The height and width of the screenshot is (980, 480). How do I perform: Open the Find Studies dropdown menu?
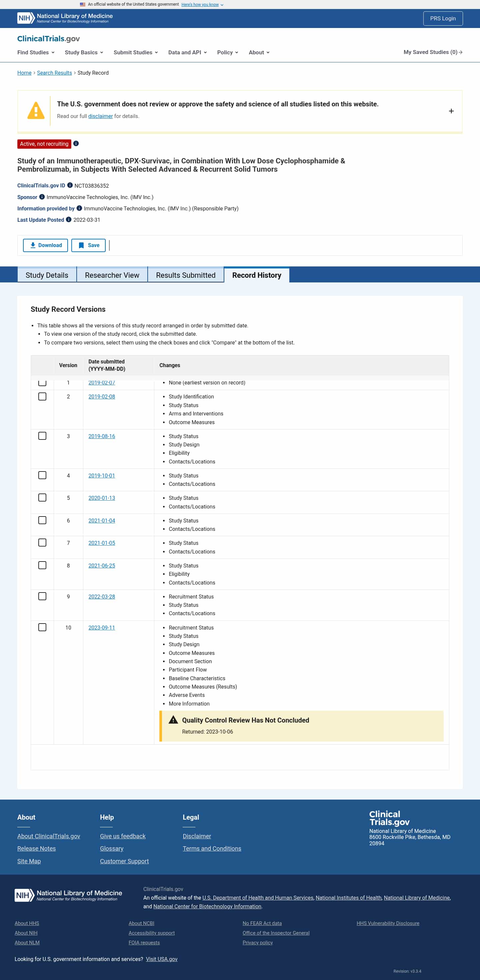(36, 52)
